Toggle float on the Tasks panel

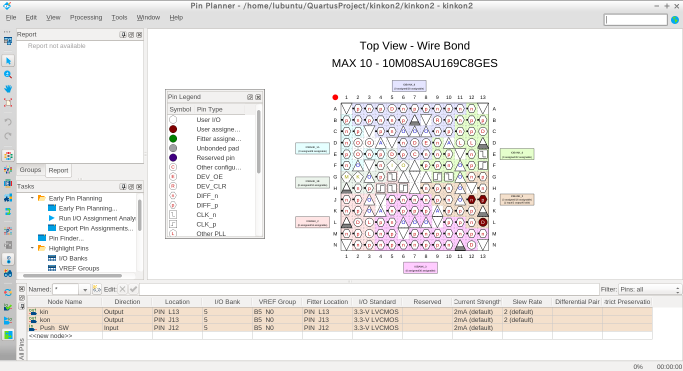pos(131,187)
